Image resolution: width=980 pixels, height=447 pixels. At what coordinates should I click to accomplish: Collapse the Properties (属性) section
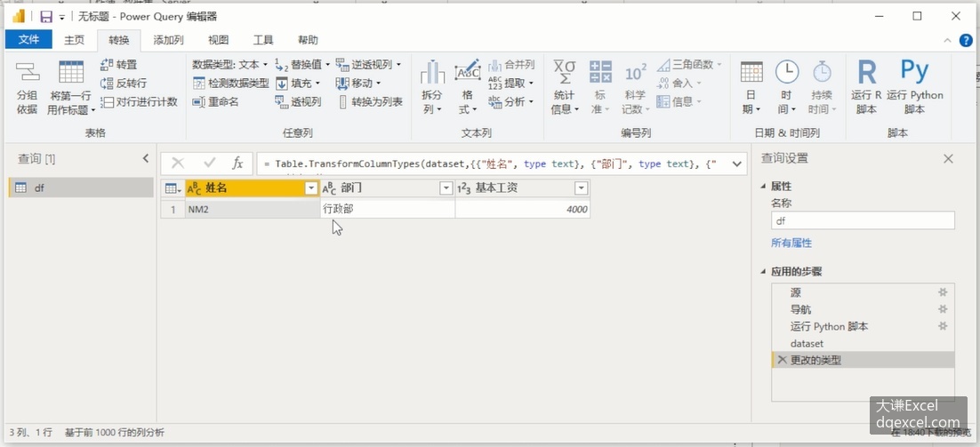(x=763, y=186)
